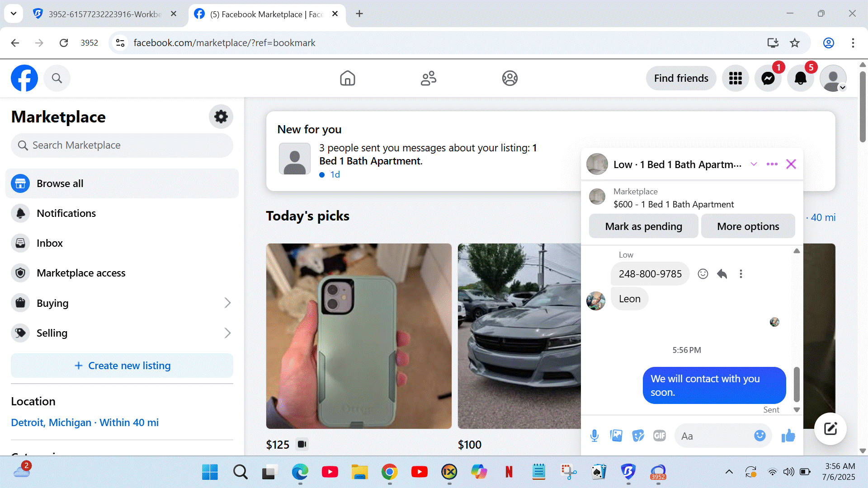The width and height of the screenshot is (868, 488).
Task: Click the Search Marketplace field
Action: [x=122, y=145]
